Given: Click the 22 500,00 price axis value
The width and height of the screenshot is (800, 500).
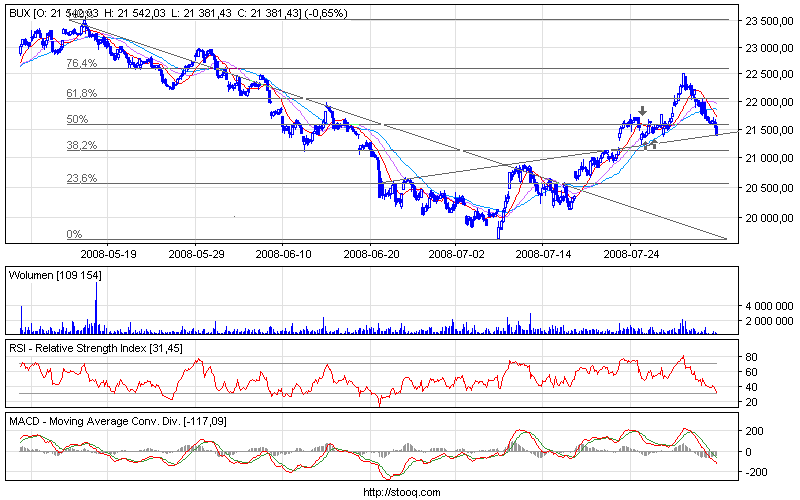Looking at the screenshot, I should click(x=769, y=74).
